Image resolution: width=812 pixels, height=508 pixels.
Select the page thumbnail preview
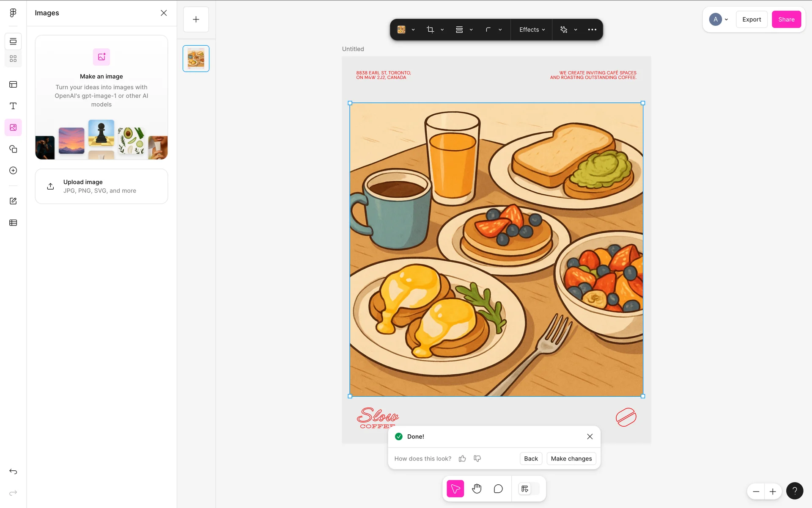click(x=196, y=58)
